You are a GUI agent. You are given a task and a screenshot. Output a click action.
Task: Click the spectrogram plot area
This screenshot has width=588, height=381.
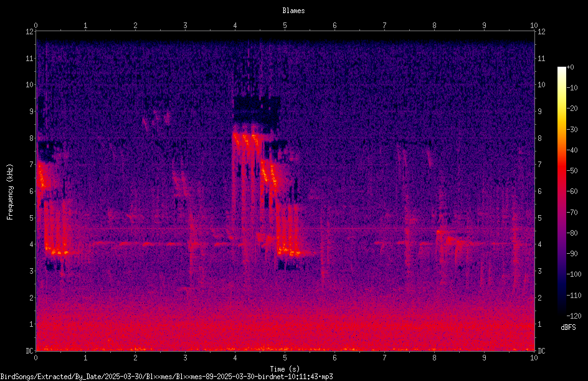(x=285, y=191)
